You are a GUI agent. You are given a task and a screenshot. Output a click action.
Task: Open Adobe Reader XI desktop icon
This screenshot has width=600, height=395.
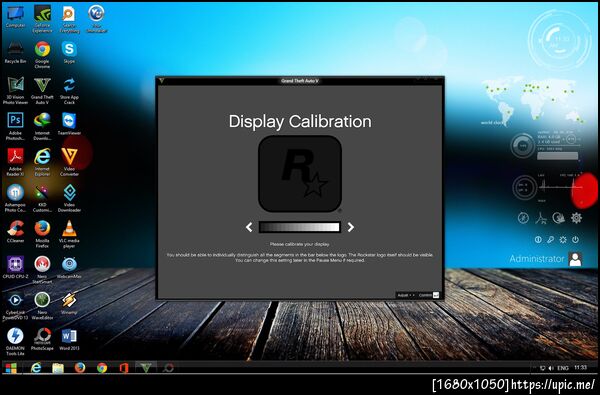pos(15,162)
